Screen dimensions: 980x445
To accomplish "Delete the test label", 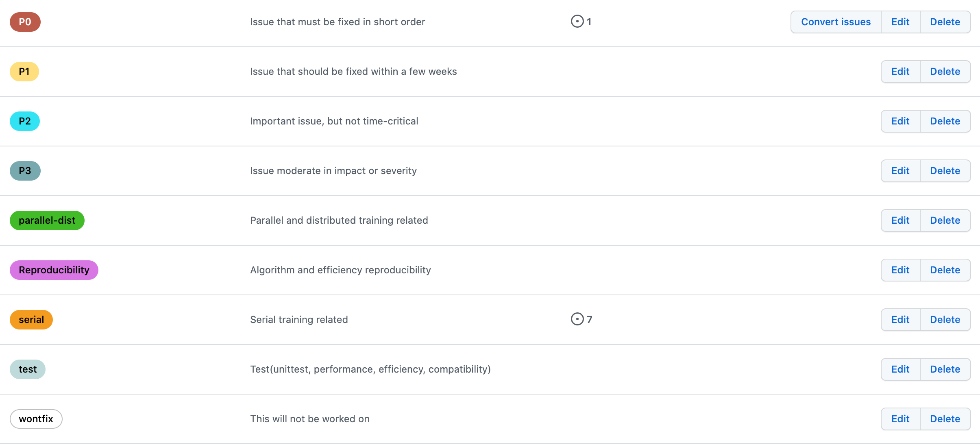I will point(945,369).
